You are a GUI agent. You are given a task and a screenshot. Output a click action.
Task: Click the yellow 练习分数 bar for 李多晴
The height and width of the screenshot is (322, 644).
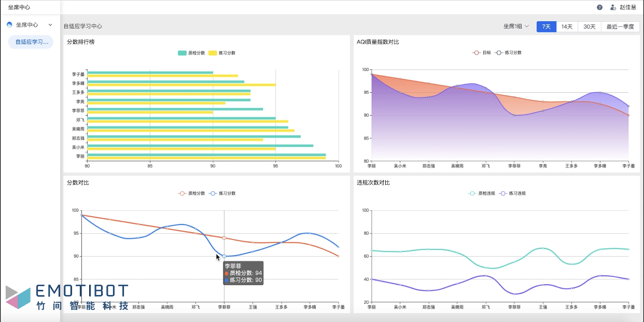(x=181, y=85)
